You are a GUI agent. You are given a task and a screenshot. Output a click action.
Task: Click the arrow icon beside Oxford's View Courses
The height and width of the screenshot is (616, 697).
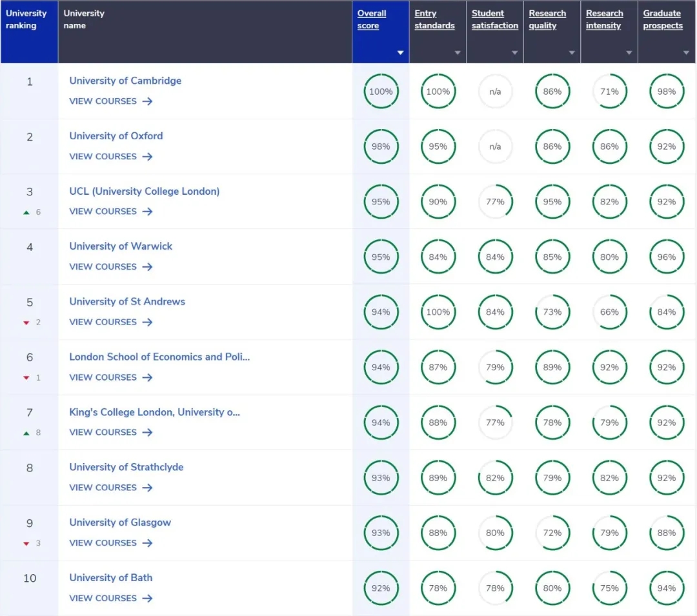click(x=147, y=157)
